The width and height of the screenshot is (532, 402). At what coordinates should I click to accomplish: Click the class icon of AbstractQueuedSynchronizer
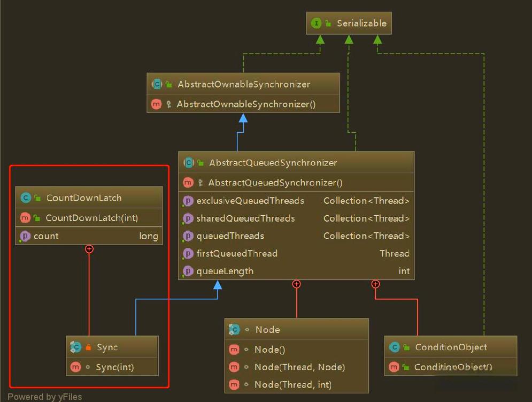click(189, 162)
